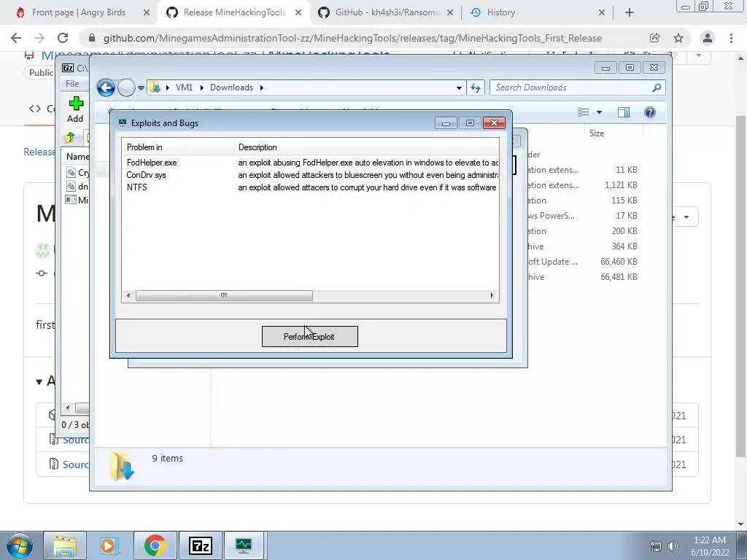Click the Explorer back navigation button
Image resolution: width=747 pixels, height=560 pixels.
(106, 87)
